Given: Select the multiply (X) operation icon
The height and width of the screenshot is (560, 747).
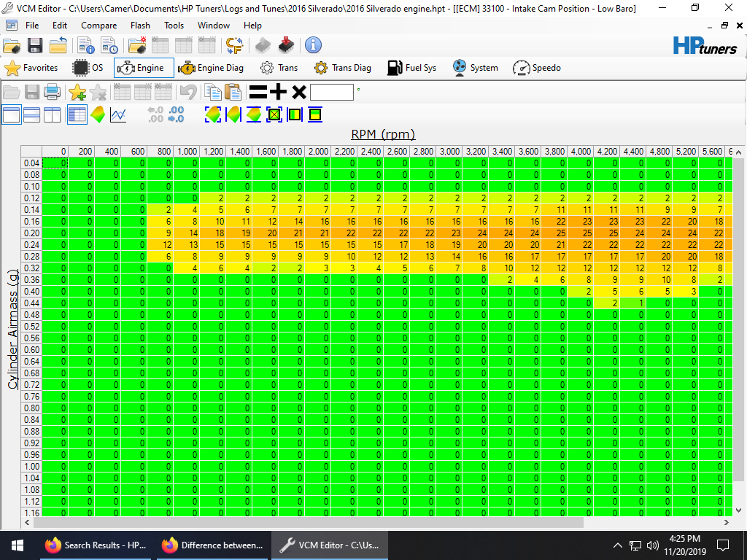Looking at the screenshot, I should pos(298,92).
